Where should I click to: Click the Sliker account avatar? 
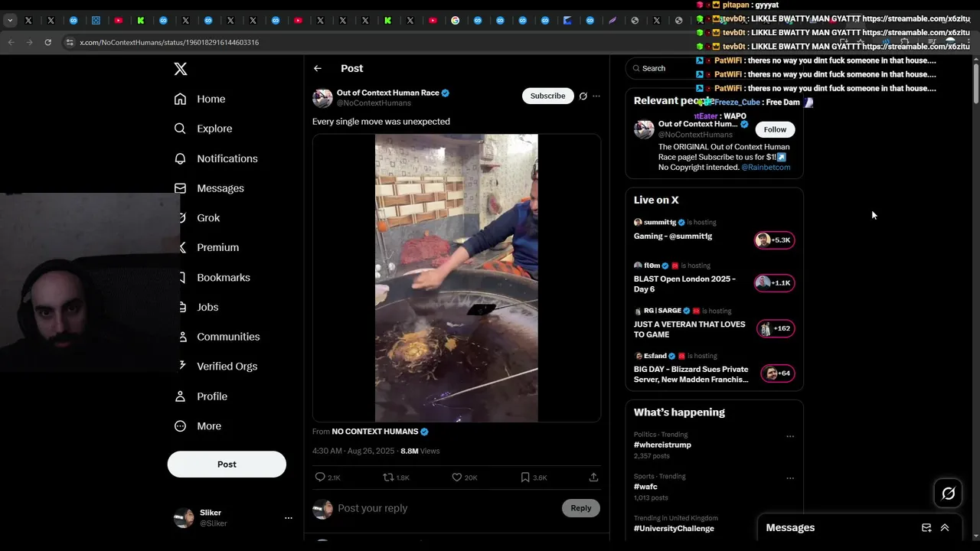click(x=184, y=518)
